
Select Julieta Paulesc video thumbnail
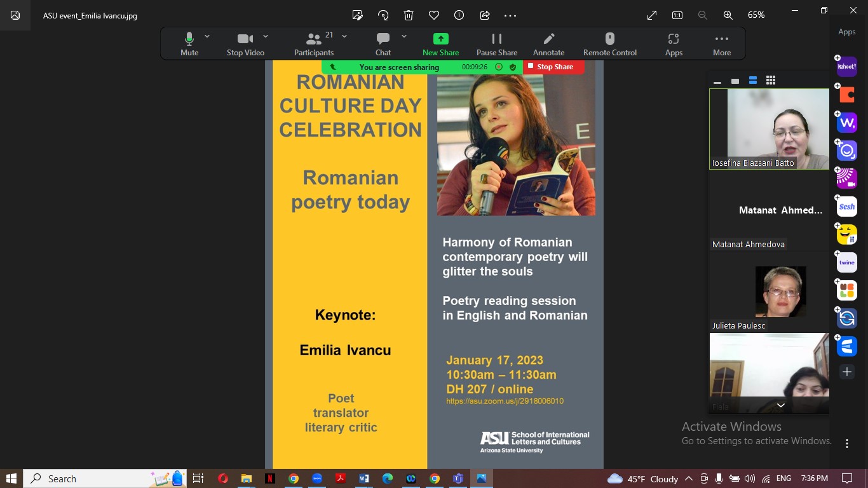[770, 292]
